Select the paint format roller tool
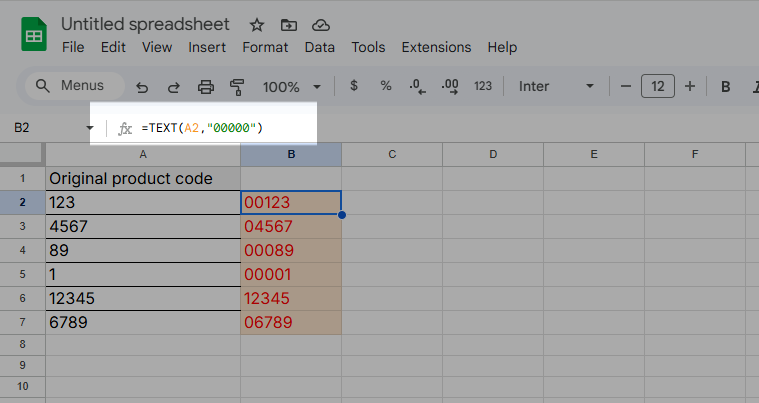 click(237, 87)
